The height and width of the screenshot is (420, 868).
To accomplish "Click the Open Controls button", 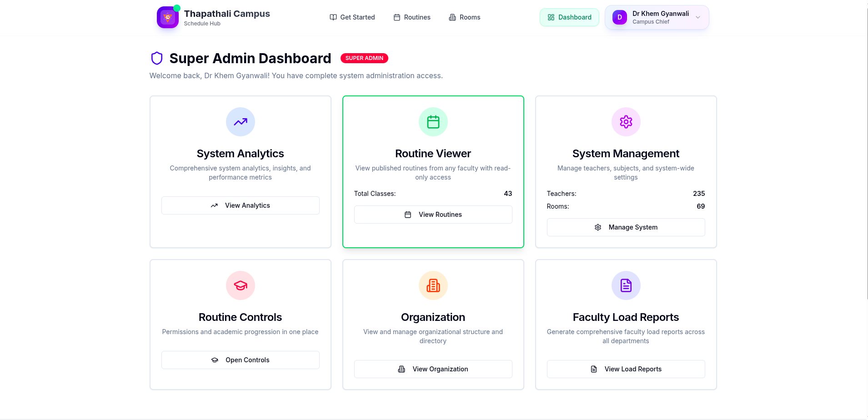I will pyautogui.click(x=241, y=360).
